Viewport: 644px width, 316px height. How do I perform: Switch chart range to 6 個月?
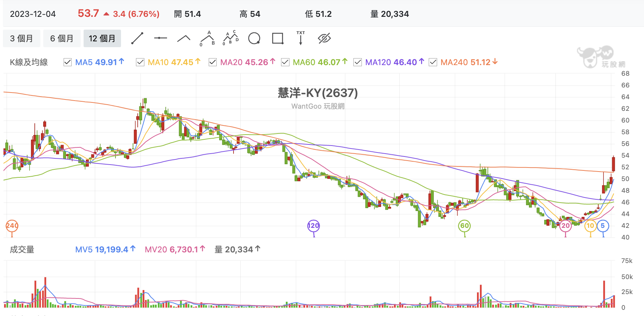coord(62,38)
